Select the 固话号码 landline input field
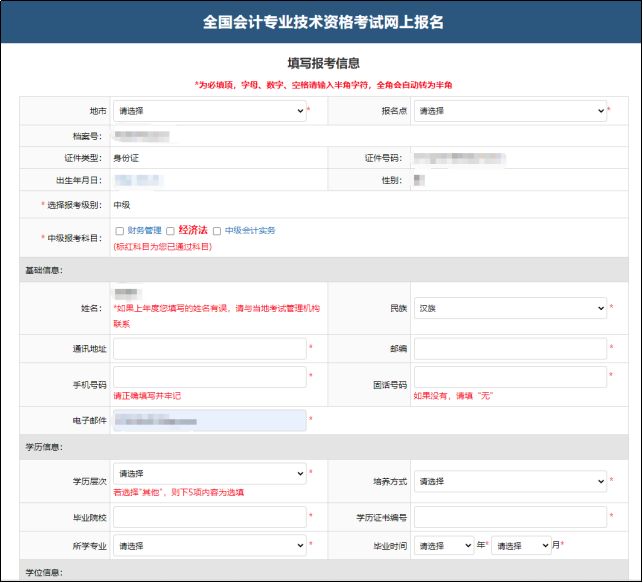This screenshot has width=643, height=583. coord(510,377)
